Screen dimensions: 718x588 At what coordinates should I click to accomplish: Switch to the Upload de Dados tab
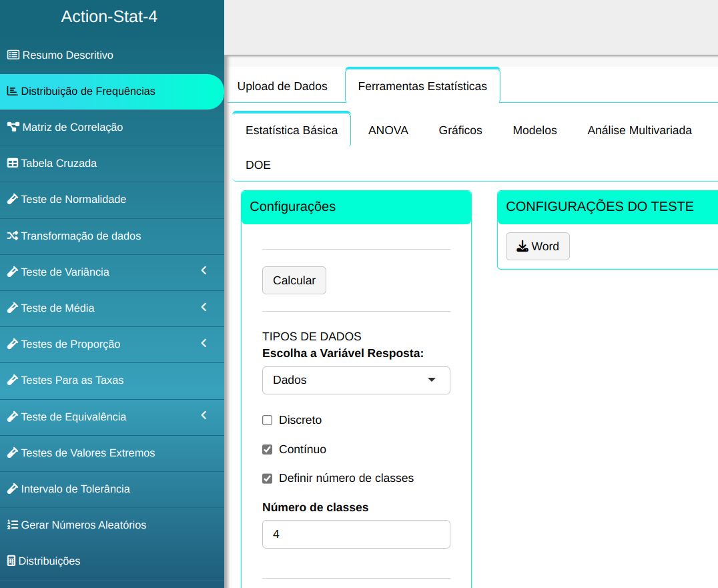pos(282,86)
